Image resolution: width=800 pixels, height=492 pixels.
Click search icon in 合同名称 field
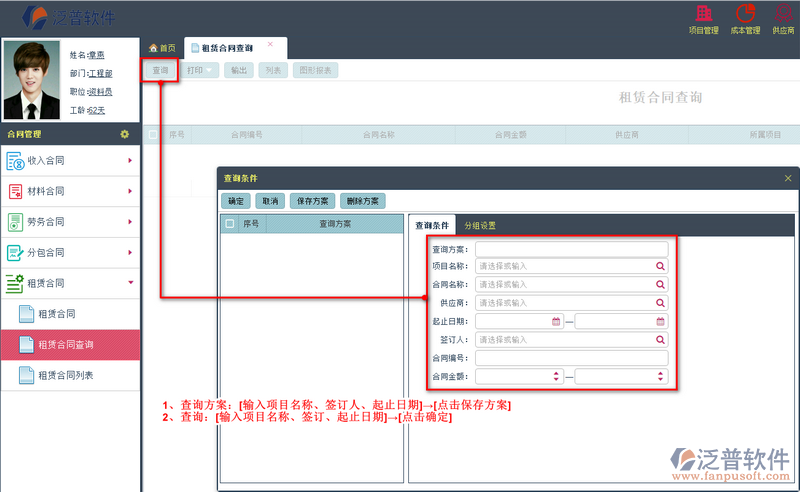660,284
